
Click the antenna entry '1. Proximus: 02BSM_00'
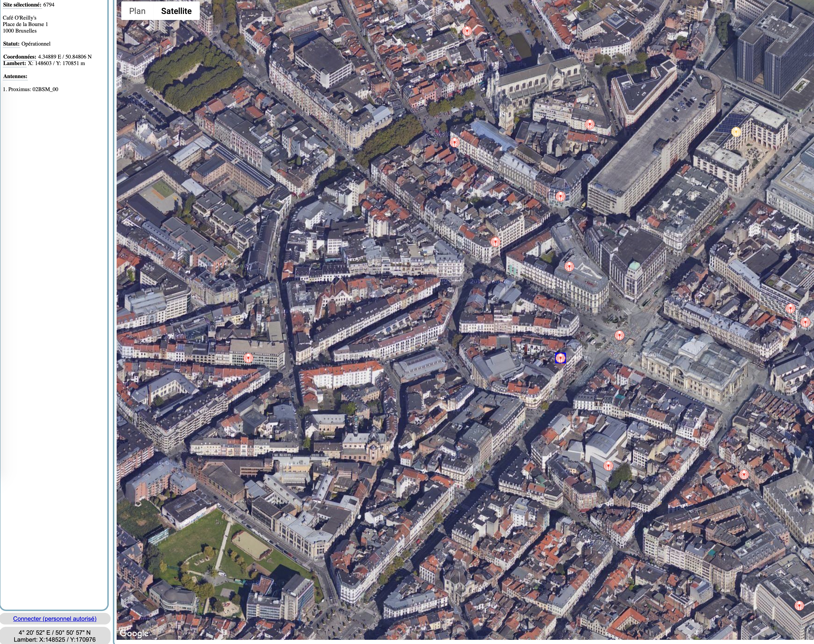click(x=30, y=89)
